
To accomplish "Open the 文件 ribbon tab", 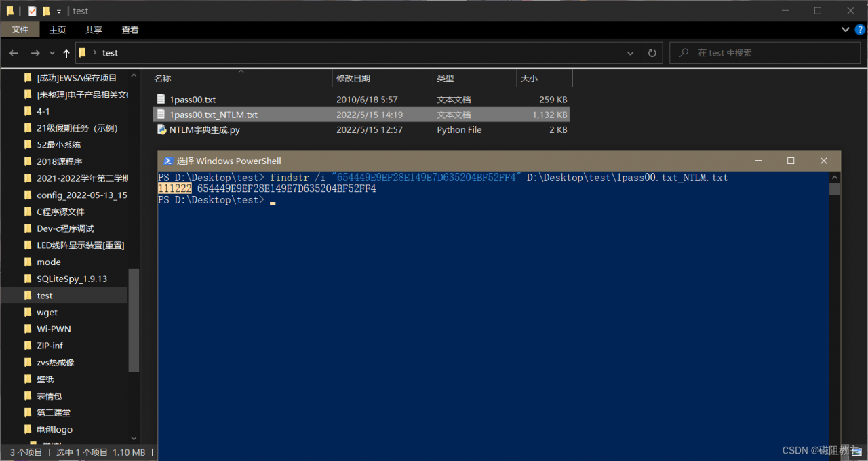I will tap(20, 30).
